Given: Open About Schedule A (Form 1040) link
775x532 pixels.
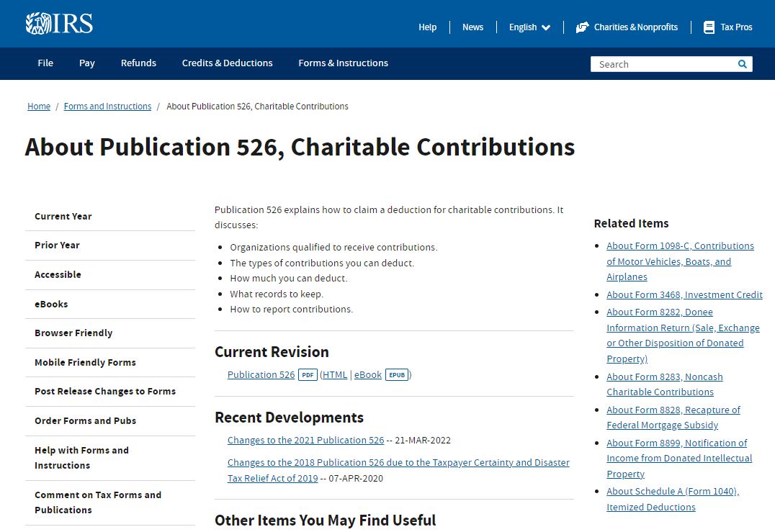Looking at the screenshot, I should coord(673,499).
